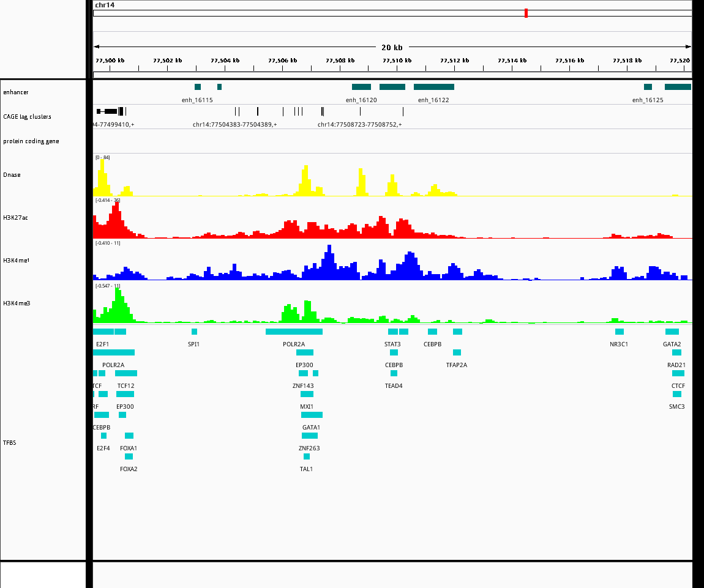The height and width of the screenshot is (588, 704).
Task: Select the TAL1 binding site block
Action: 307,456
